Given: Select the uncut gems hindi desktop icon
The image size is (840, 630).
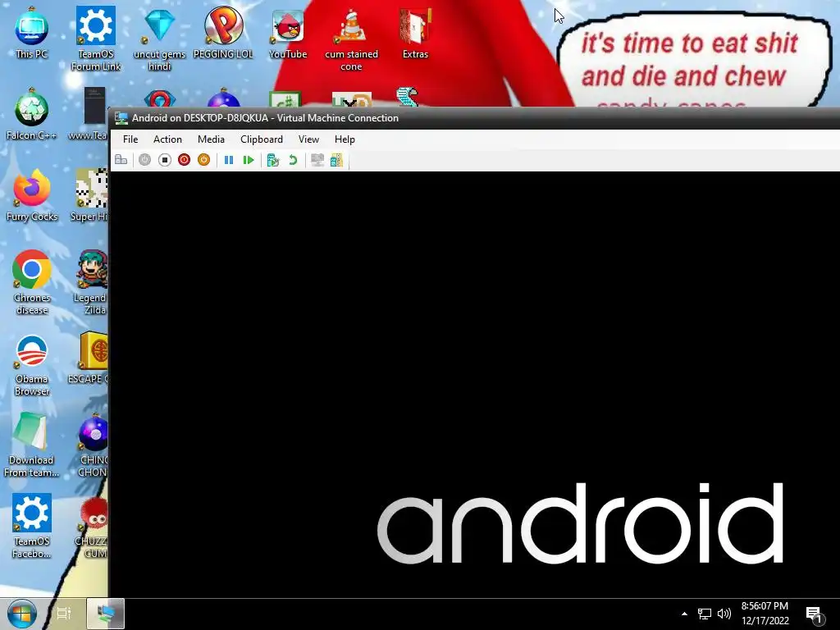Looking at the screenshot, I should pyautogui.click(x=160, y=39).
